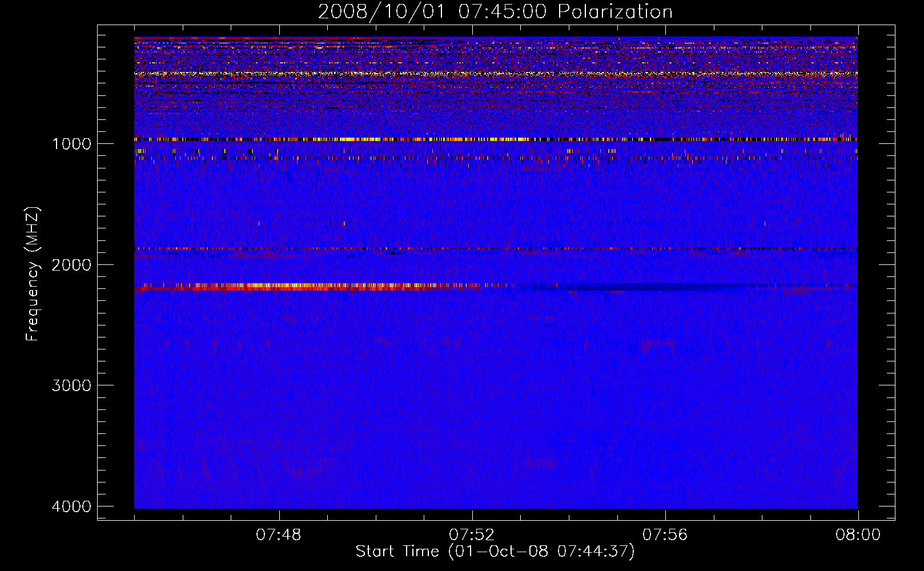Click the 'Start Time (01-Oct-08 07:44:37)' label

point(495,552)
